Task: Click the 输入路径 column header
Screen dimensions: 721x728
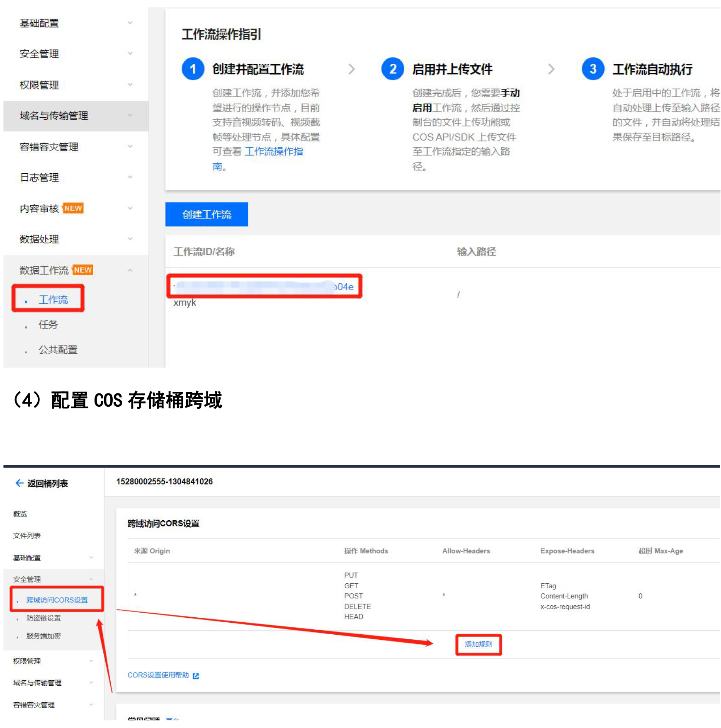Action: 476,252
